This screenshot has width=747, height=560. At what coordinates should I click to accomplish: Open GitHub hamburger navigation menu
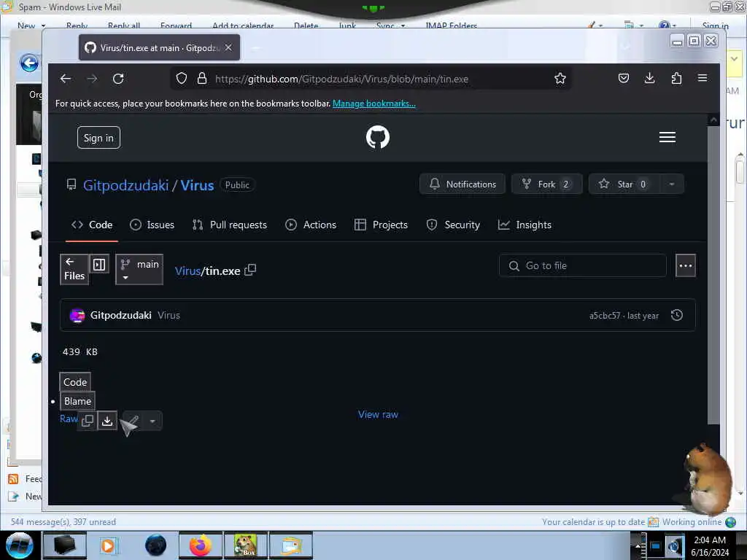[667, 137]
